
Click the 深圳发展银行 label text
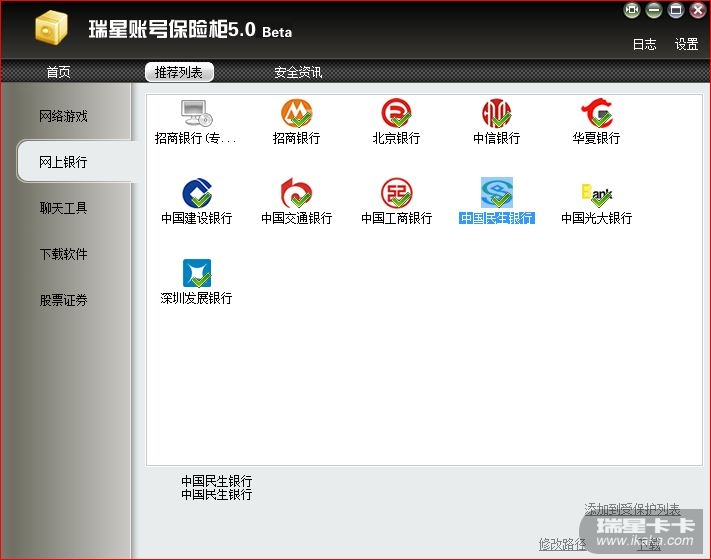click(x=196, y=298)
